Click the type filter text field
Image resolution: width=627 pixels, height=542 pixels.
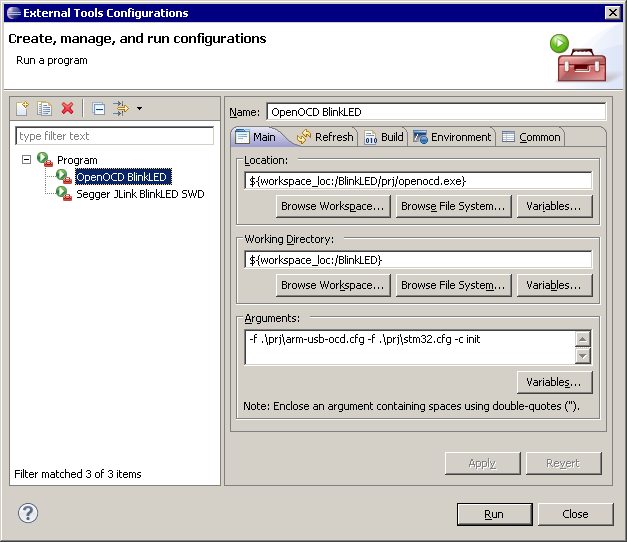tap(114, 136)
